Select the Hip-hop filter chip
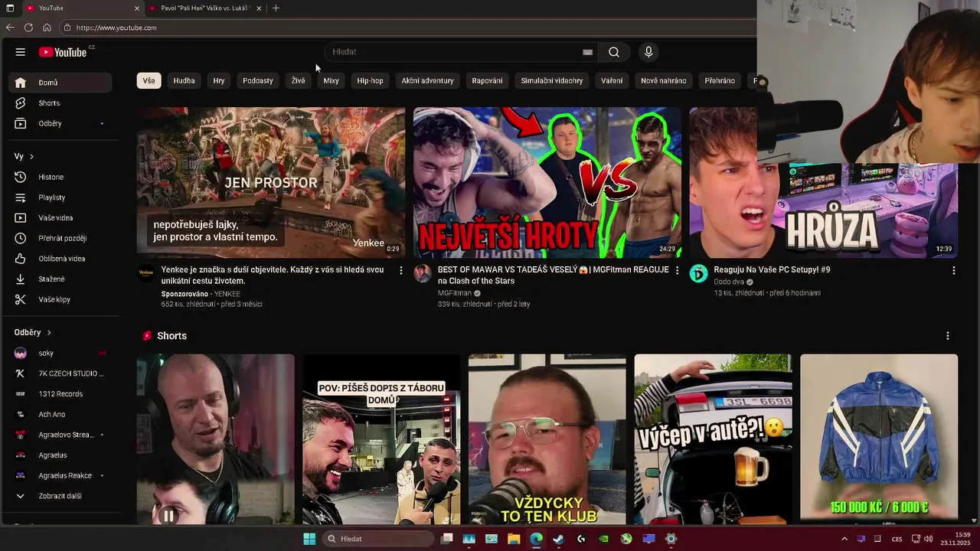980x551 pixels. point(370,80)
